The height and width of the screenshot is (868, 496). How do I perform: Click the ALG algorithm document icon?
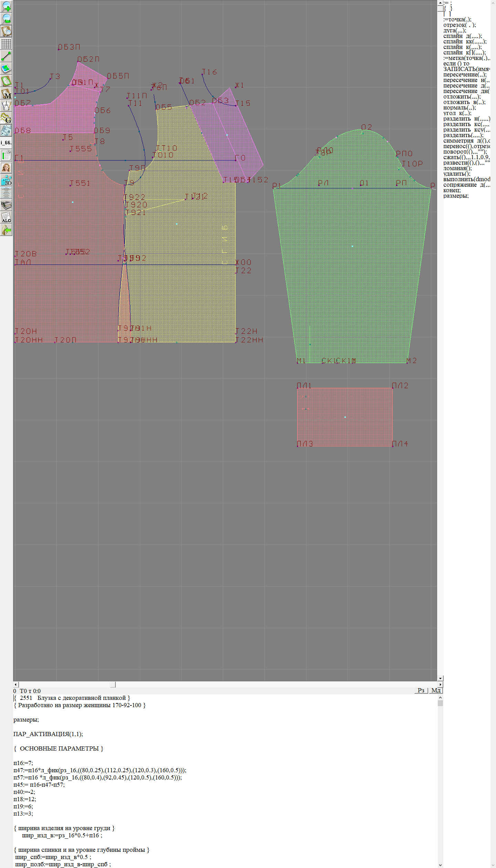click(x=6, y=218)
